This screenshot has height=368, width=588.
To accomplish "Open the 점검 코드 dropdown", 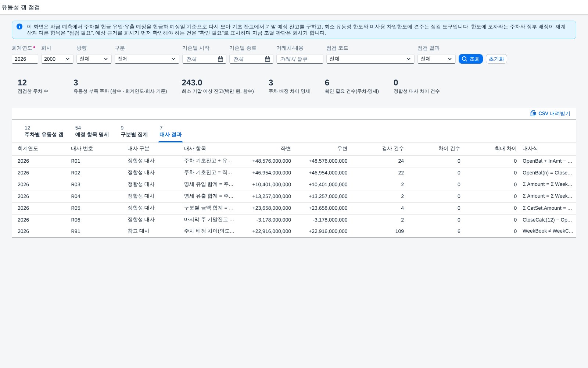I will [370, 59].
